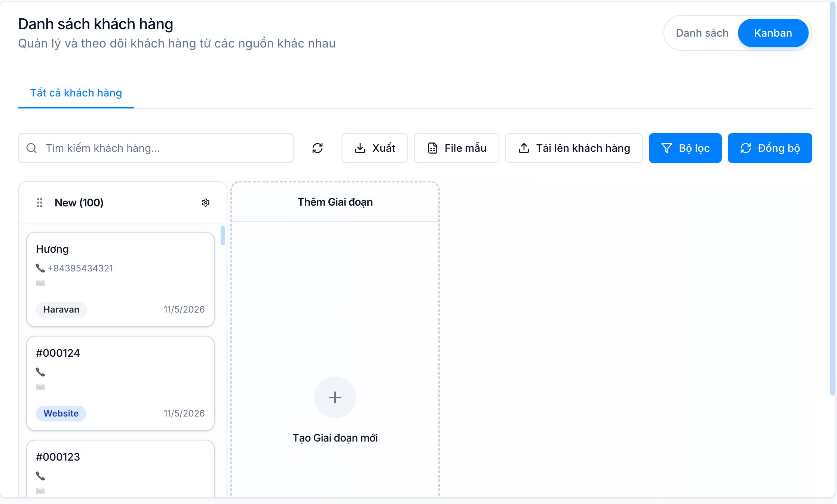Click the Website source tag
The height and width of the screenshot is (504, 837).
(x=61, y=414)
